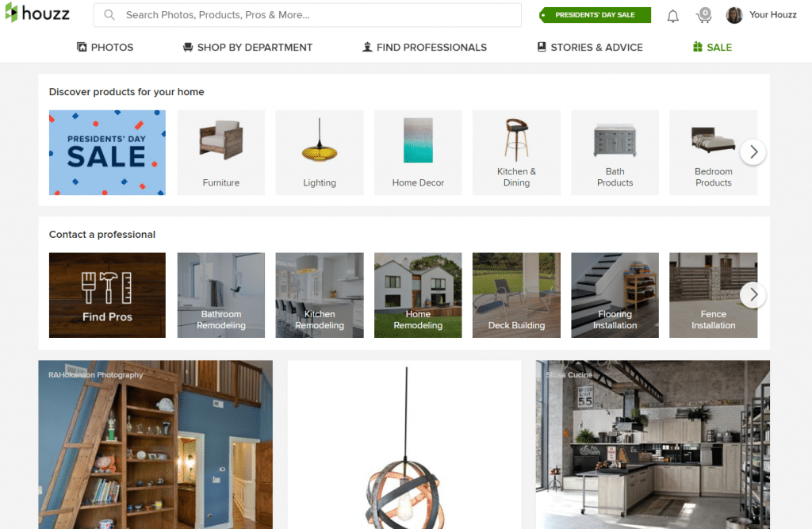This screenshot has width=812, height=529.
Task: Open the notifications bell
Action: (x=672, y=16)
